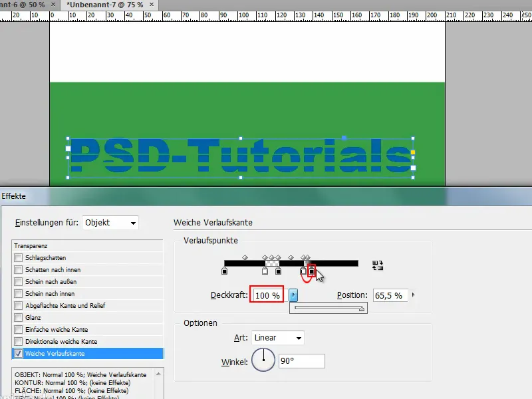Check the Direktionale weiche Kante checkbox
Viewport: 532px width, 399px height.
click(x=19, y=341)
